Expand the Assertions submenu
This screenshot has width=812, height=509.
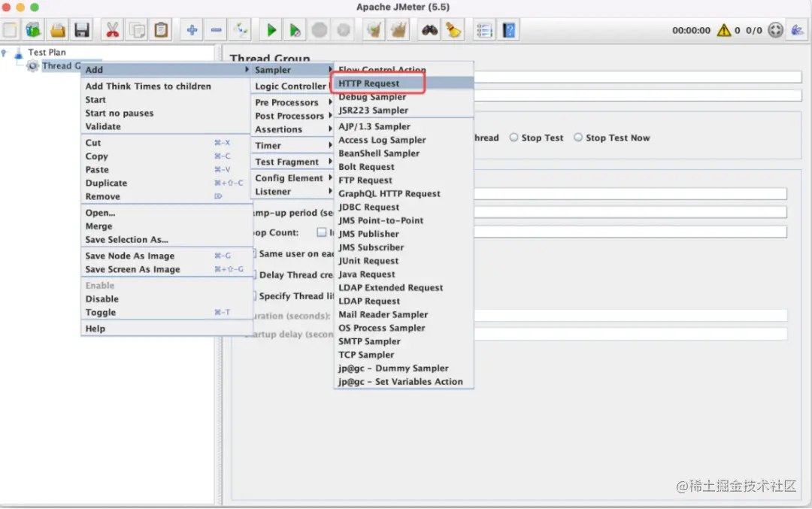(292, 129)
